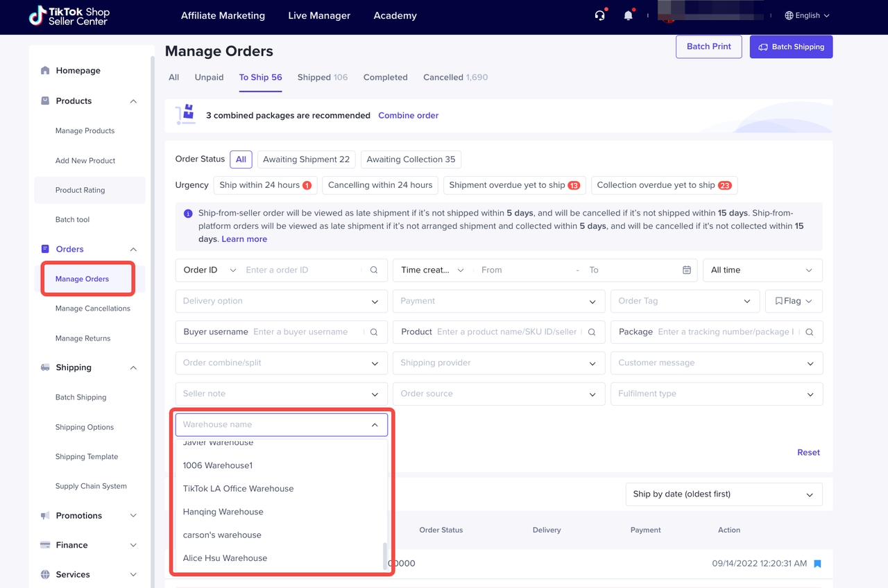888x588 pixels.
Task: Click the TikTok Shop Seller Center logo
Action: (x=69, y=16)
